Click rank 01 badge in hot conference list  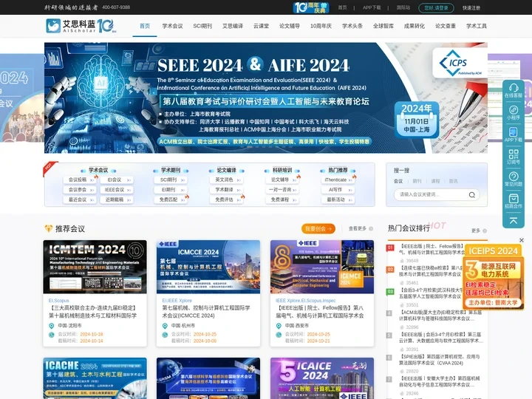click(x=390, y=248)
